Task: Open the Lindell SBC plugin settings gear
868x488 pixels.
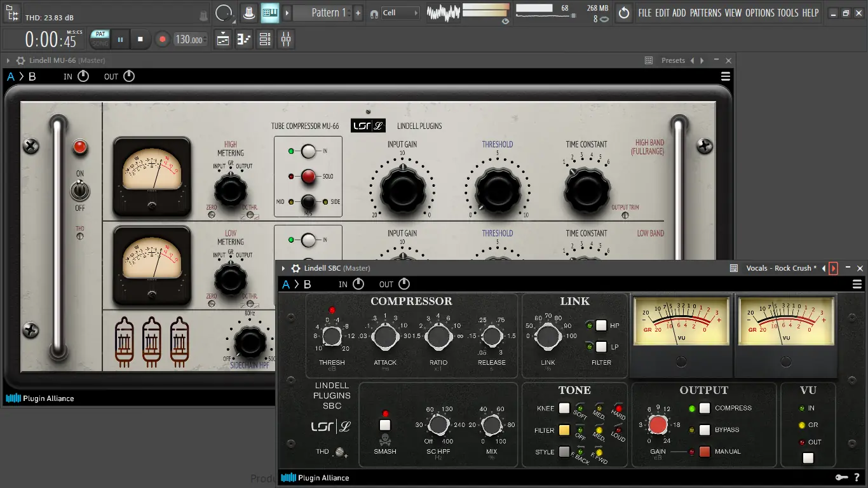Action: coord(295,268)
